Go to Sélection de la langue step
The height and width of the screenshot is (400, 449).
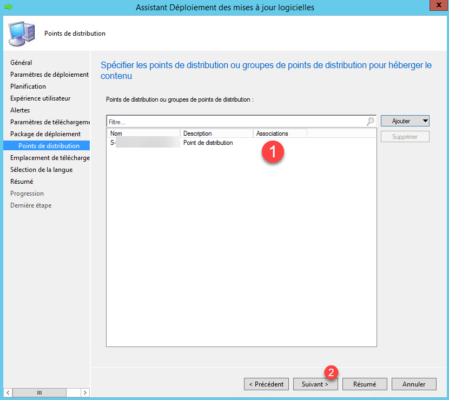(41, 170)
